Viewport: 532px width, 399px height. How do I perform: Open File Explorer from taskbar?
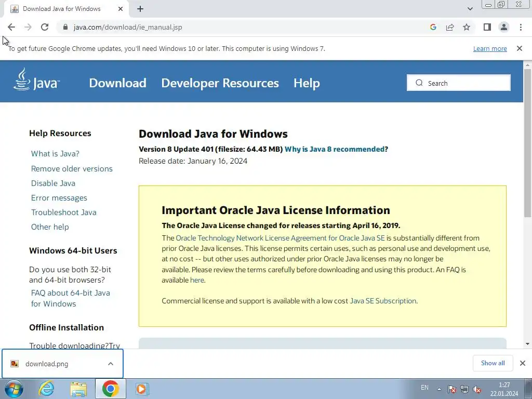[78, 389]
